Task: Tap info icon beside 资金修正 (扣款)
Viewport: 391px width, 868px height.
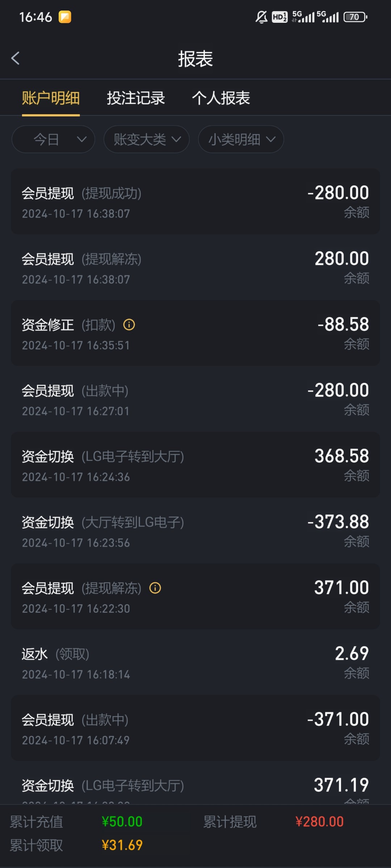Action: pos(129,325)
